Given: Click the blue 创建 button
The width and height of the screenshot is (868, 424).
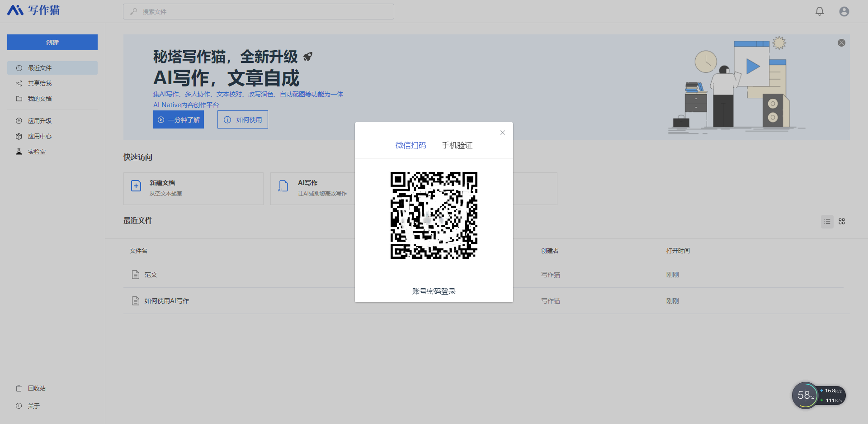Looking at the screenshot, I should pyautogui.click(x=52, y=42).
